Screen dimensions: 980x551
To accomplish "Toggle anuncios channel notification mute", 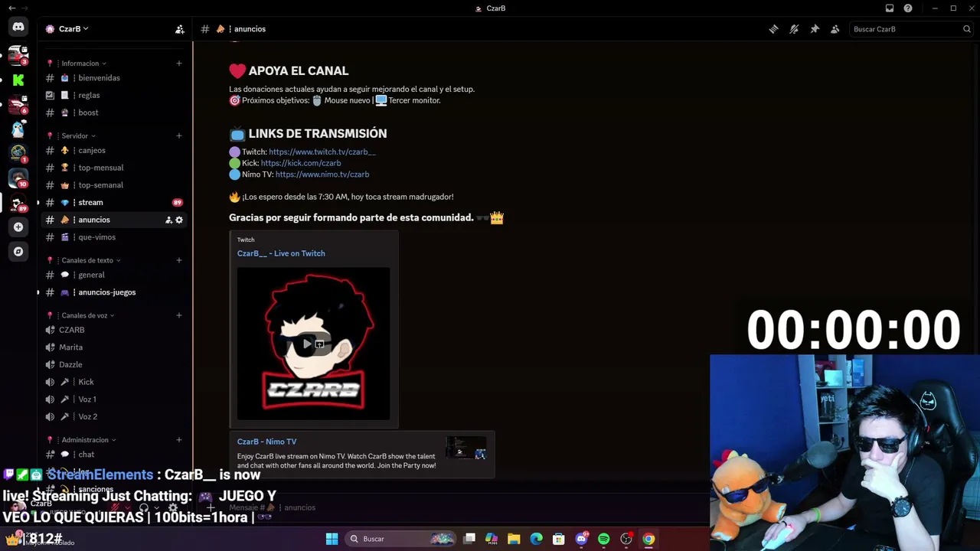I will 794,29.
